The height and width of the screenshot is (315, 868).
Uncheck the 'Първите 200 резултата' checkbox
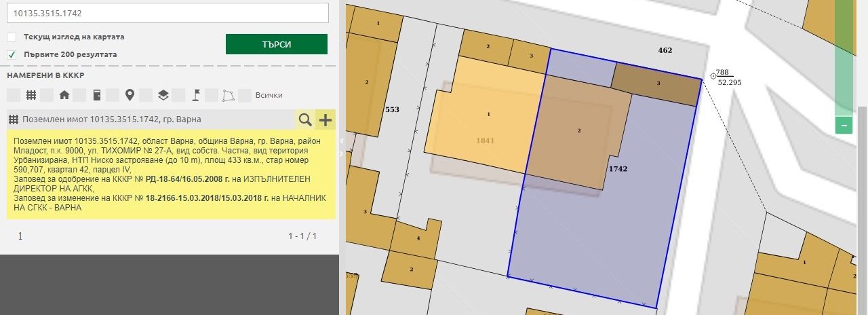[12, 54]
